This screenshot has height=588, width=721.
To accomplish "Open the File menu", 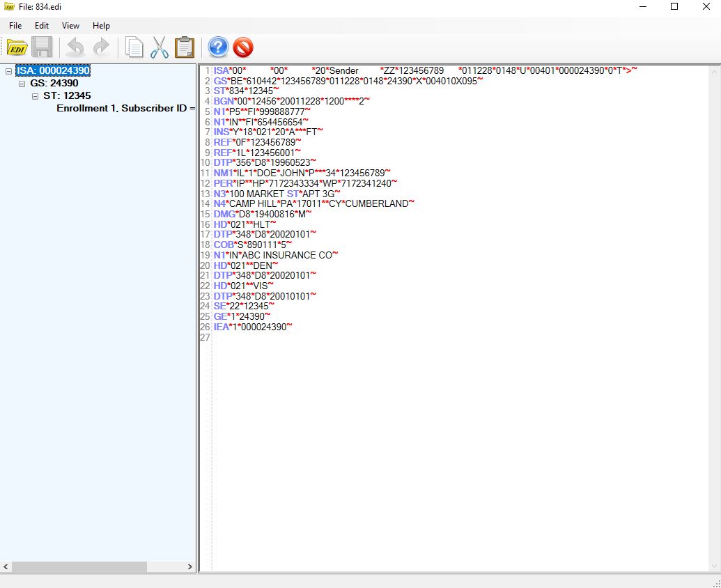I will tap(15, 26).
